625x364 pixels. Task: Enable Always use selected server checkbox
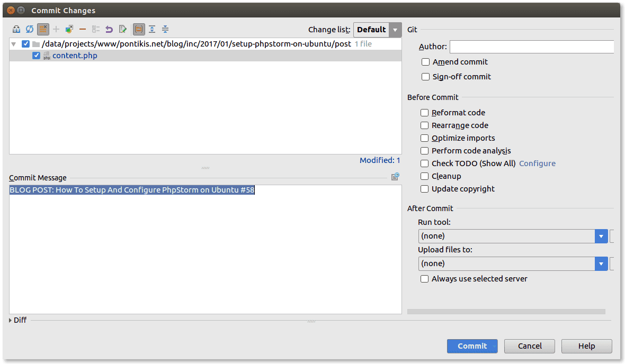coord(424,279)
